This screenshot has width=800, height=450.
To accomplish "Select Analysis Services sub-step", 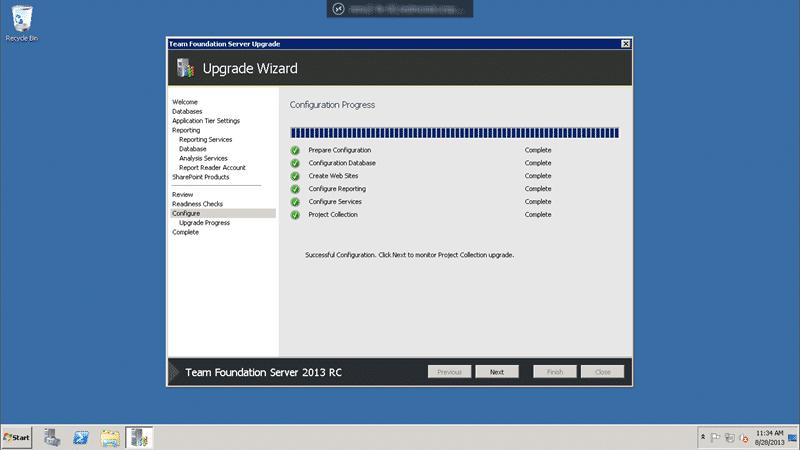I will (x=203, y=158).
